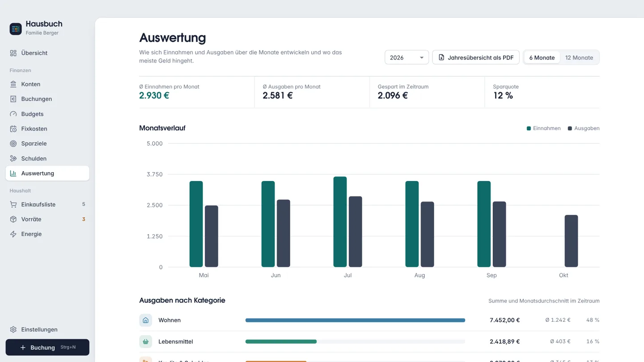Viewport: 644px width, 362px height.
Task: Click the Budgets gauge icon
Action: [13, 114]
